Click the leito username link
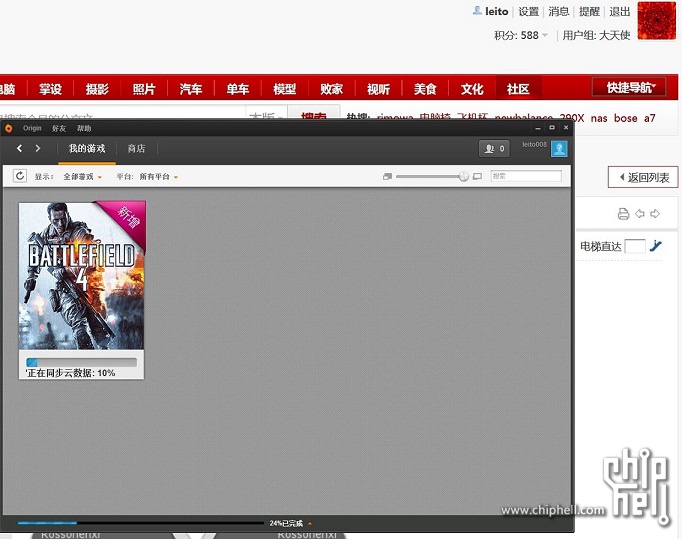 (497, 12)
